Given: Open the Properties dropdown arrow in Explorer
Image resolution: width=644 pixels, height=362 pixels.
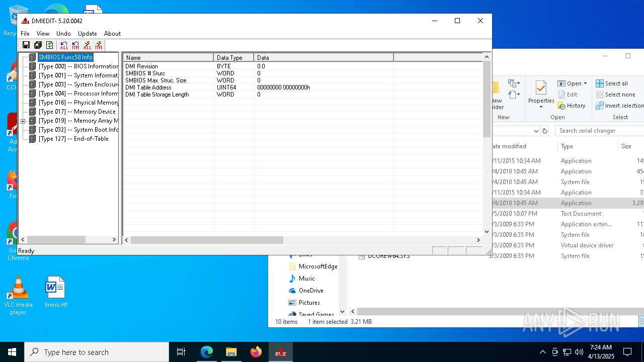Looking at the screenshot, I should pyautogui.click(x=541, y=107).
